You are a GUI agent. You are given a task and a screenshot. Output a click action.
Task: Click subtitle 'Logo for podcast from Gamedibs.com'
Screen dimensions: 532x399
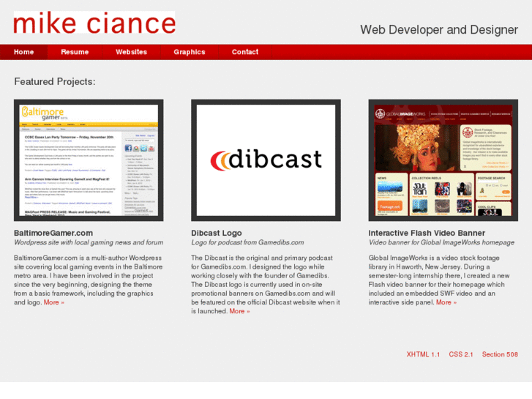coord(247,242)
